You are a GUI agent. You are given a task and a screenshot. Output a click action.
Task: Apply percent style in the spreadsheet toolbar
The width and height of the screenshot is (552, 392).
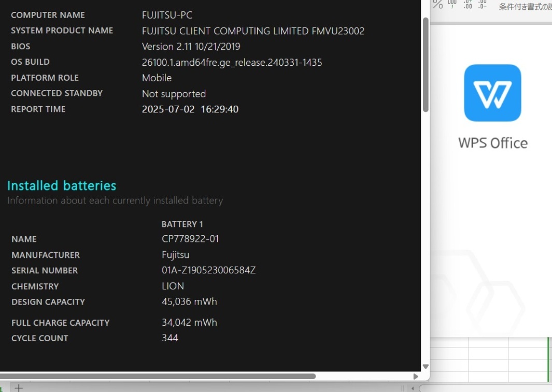click(x=438, y=4)
